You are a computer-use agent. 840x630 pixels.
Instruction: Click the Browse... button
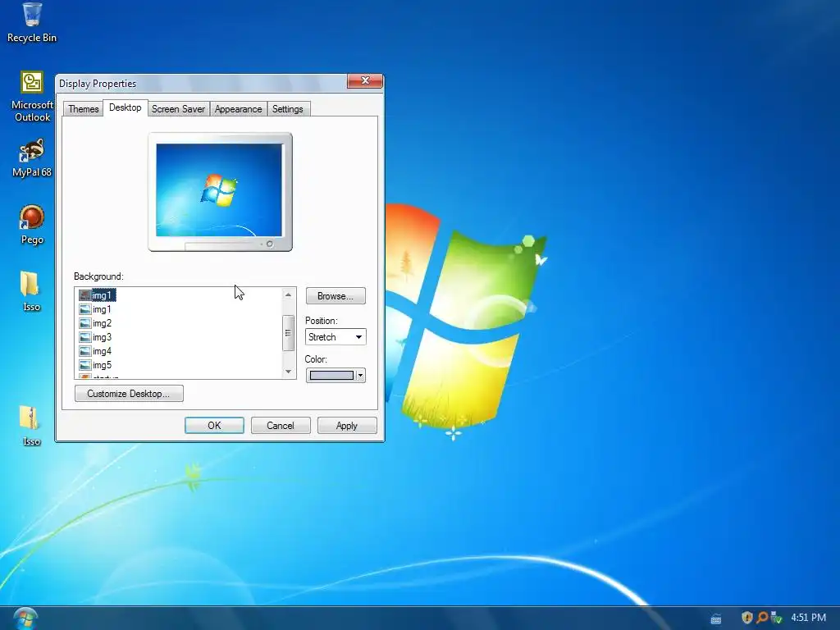tap(336, 295)
